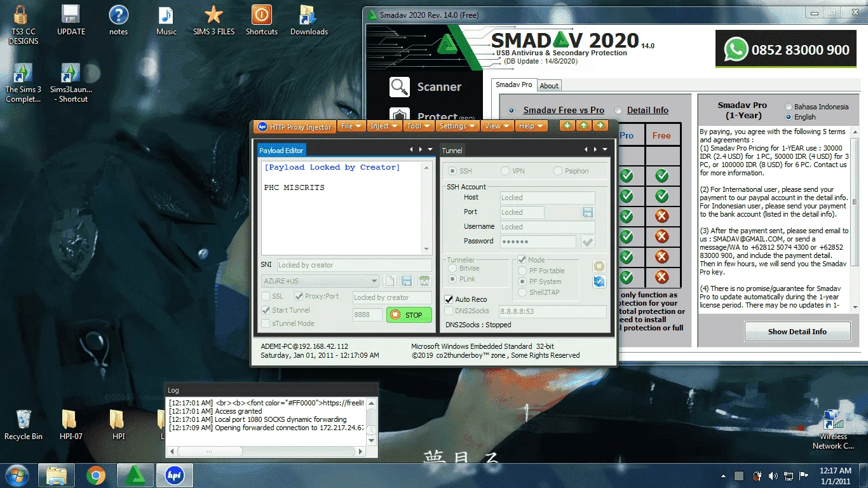
Task: Open the Tool dropdown menu
Action: pyautogui.click(x=419, y=126)
